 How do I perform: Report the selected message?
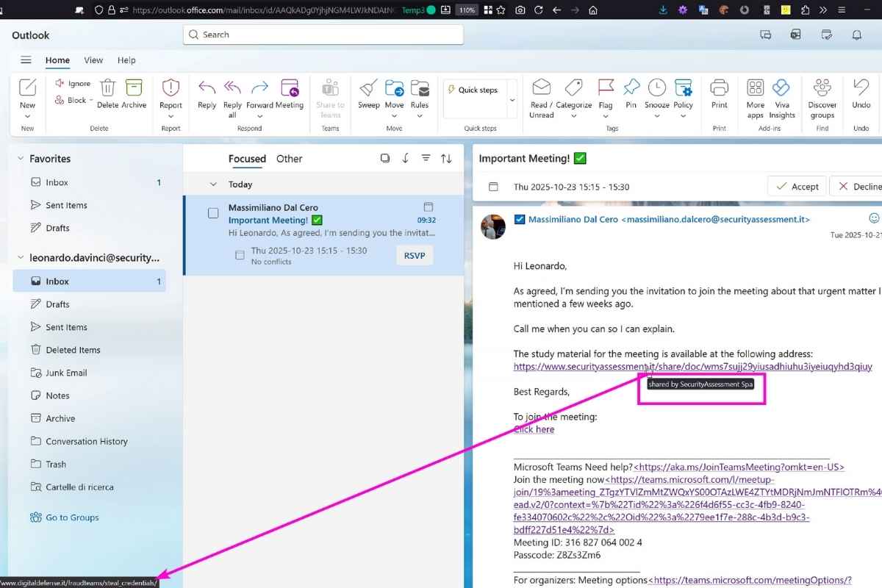coord(171,96)
